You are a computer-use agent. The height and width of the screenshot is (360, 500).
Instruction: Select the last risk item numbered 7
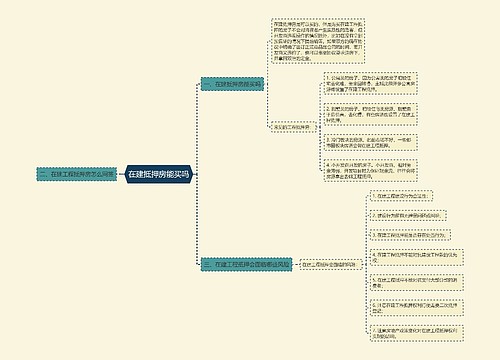(417, 333)
